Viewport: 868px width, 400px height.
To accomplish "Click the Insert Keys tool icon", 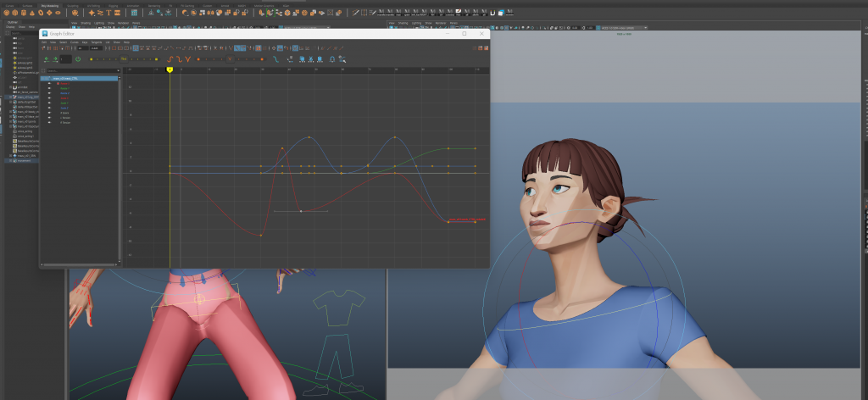I will (x=49, y=48).
